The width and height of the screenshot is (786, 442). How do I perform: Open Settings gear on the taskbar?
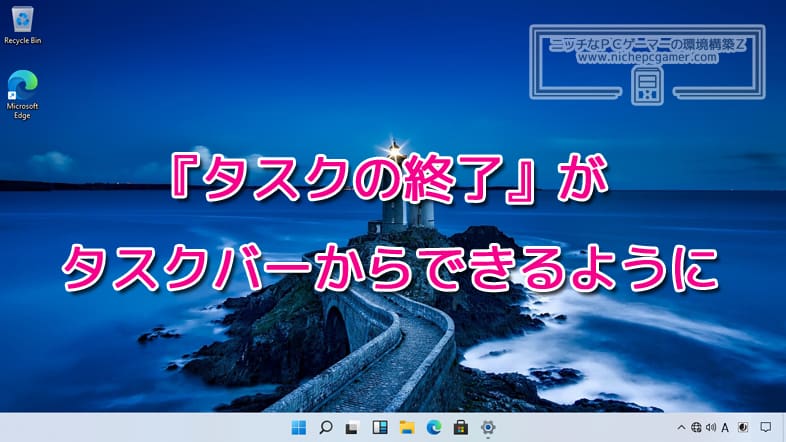pyautogui.click(x=488, y=427)
